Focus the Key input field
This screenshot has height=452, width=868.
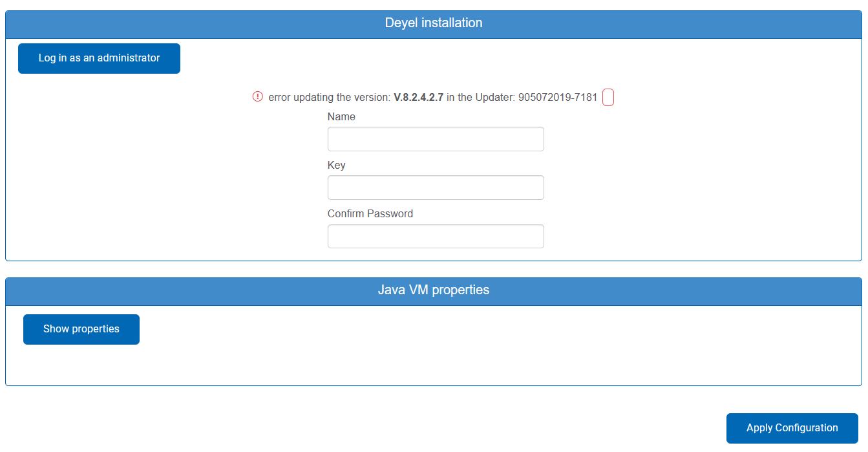436,188
